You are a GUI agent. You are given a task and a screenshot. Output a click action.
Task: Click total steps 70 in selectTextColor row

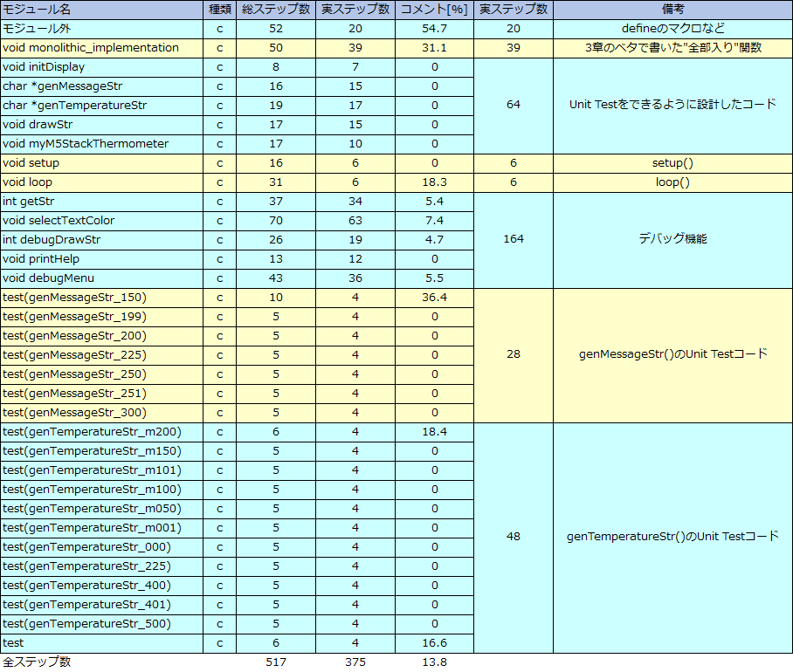click(276, 221)
